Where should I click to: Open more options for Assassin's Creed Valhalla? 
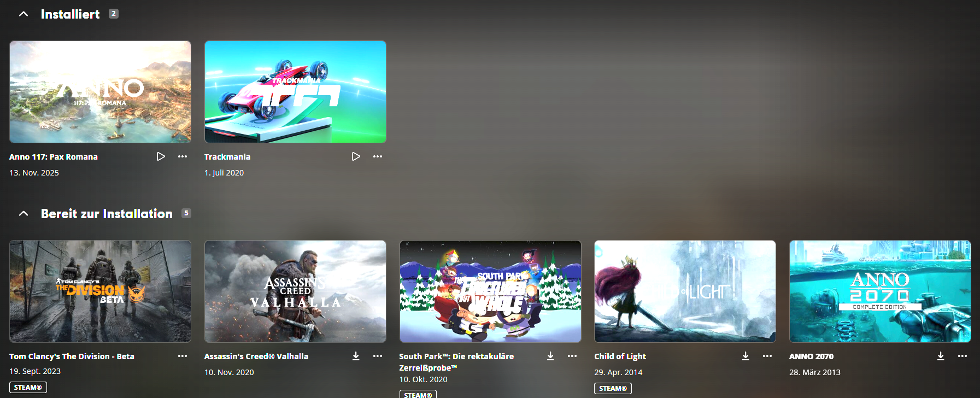coord(378,356)
